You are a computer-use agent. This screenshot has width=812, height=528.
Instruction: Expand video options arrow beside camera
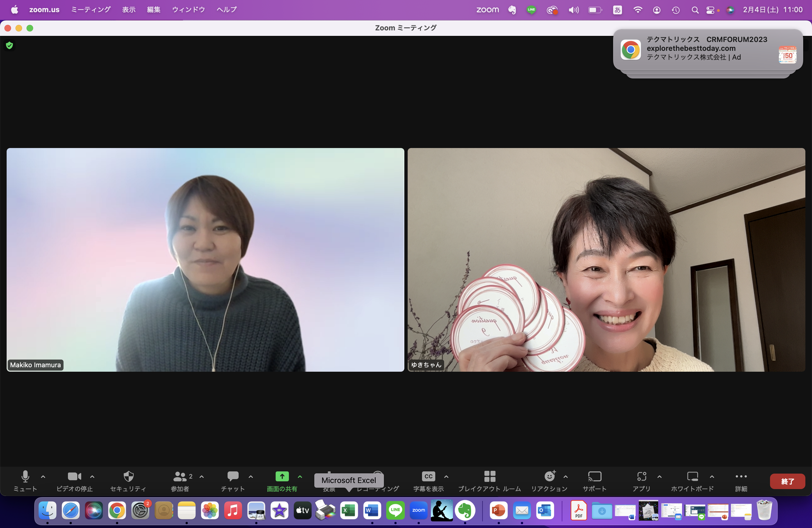point(92,477)
